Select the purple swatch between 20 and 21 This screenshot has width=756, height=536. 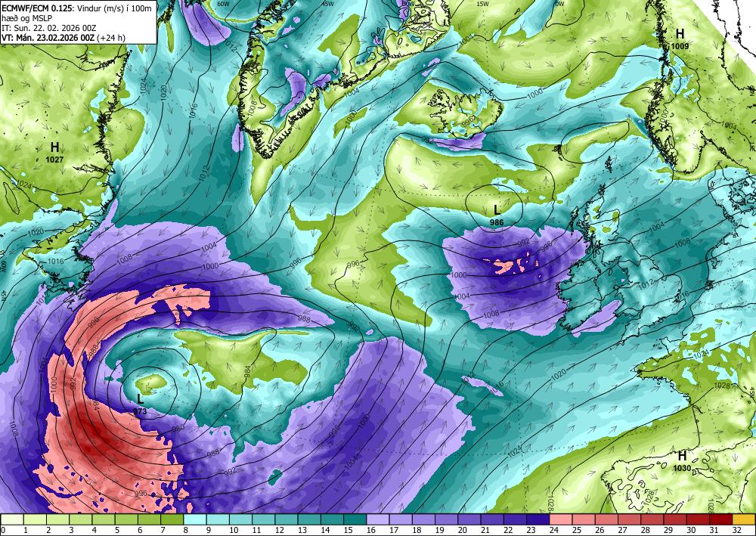[470, 519]
